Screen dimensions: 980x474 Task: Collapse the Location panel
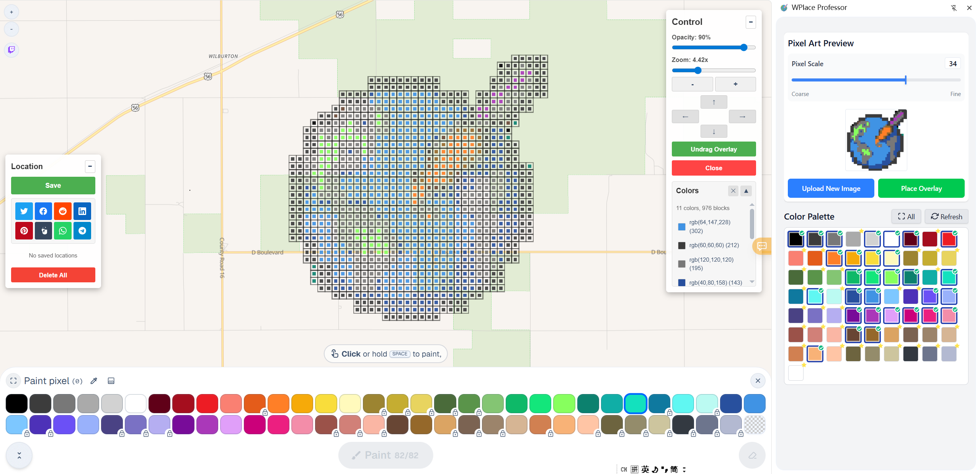click(90, 166)
